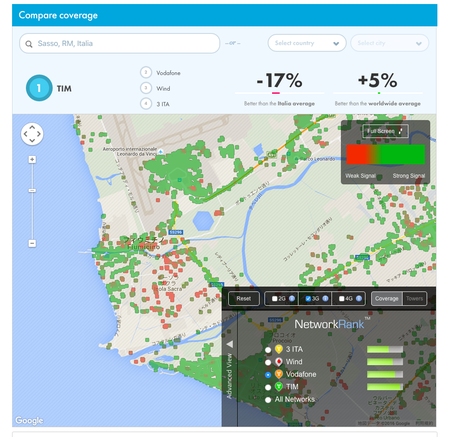Click the 3G info icon

point(325,299)
